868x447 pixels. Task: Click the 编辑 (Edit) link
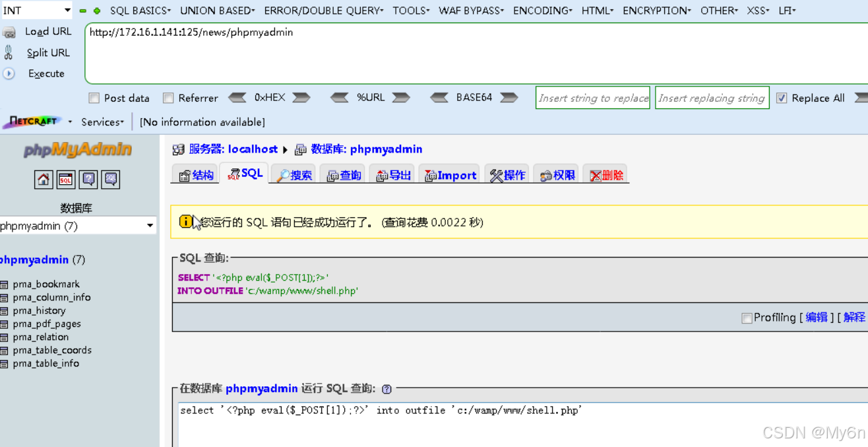point(817,318)
